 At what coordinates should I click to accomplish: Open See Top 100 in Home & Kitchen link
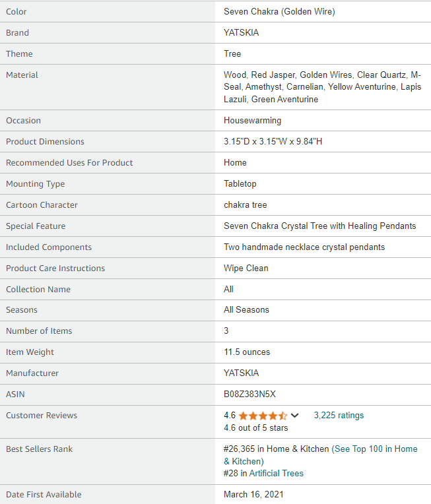[321, 455]
